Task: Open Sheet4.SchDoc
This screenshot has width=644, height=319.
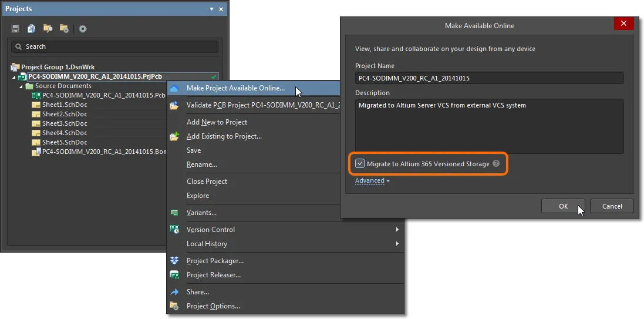Action: (x=65, y=133)
